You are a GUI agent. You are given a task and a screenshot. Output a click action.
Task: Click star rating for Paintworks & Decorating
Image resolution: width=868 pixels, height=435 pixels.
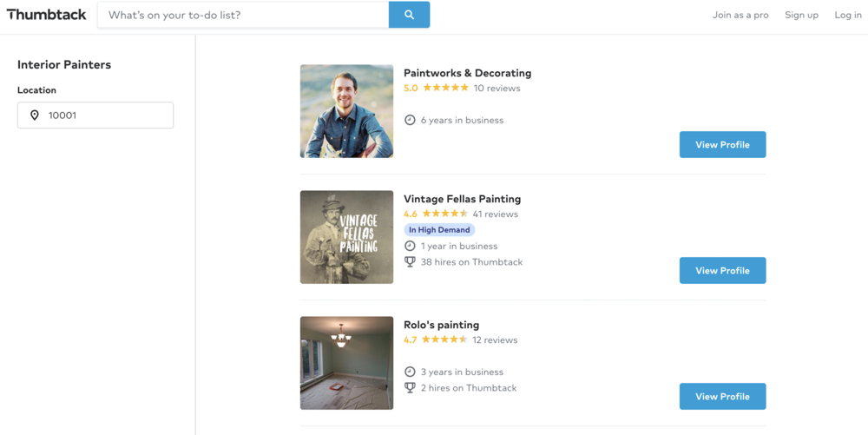click(x=445, y=88)
